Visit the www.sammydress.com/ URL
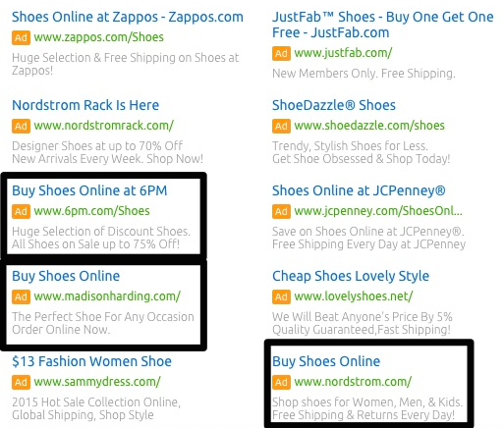This screenshot has width=504, height=428. click(x=97, y=382)
